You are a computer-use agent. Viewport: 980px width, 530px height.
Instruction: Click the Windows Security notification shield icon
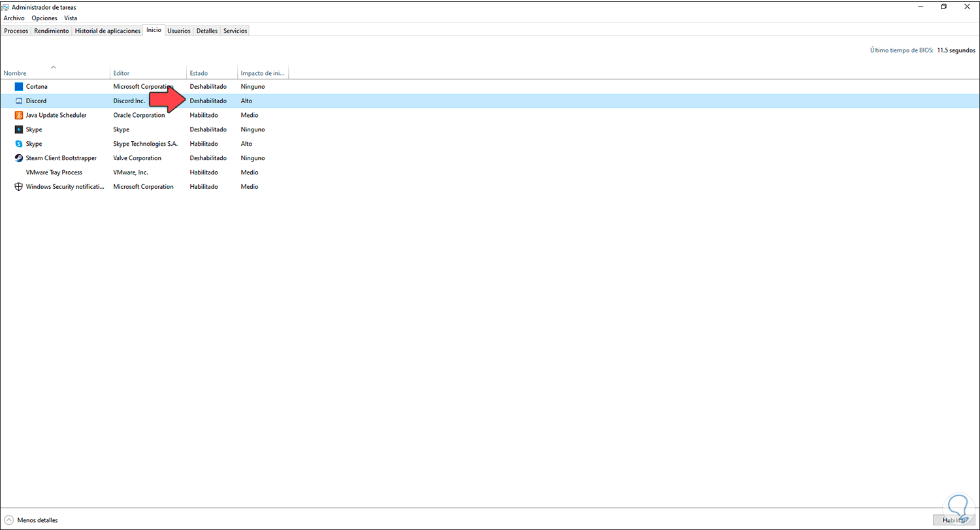coord(19,187)
